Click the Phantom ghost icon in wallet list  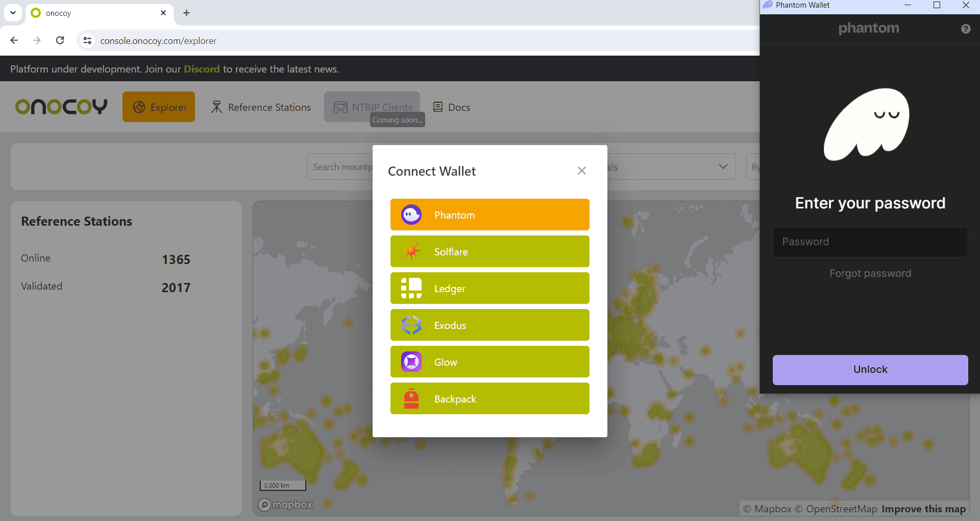411,215
